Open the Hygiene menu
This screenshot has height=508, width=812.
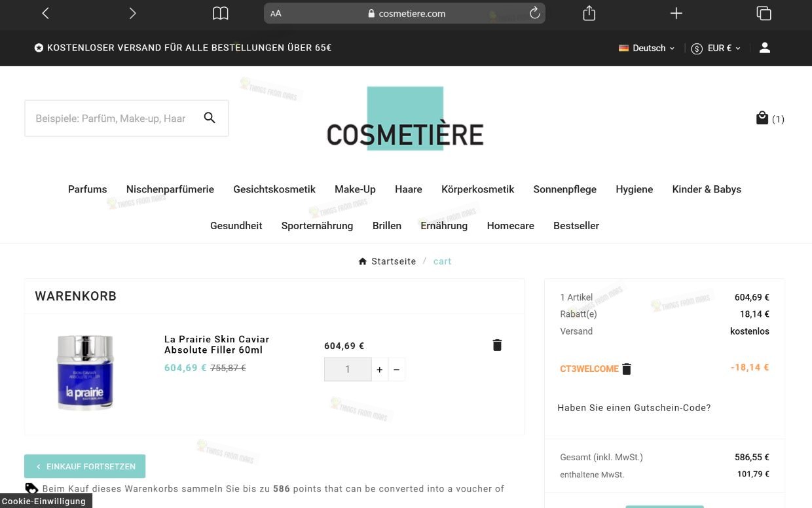pyautogui.click(x=635, y=189)
